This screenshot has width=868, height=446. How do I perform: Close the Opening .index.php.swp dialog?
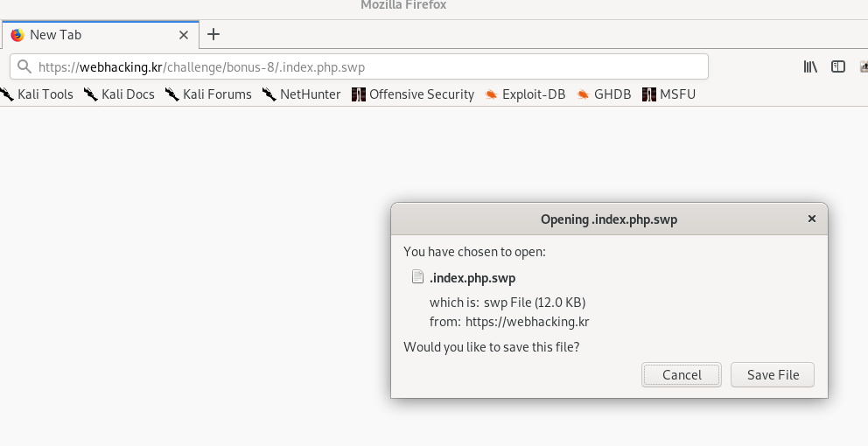(x=811, y=219)
